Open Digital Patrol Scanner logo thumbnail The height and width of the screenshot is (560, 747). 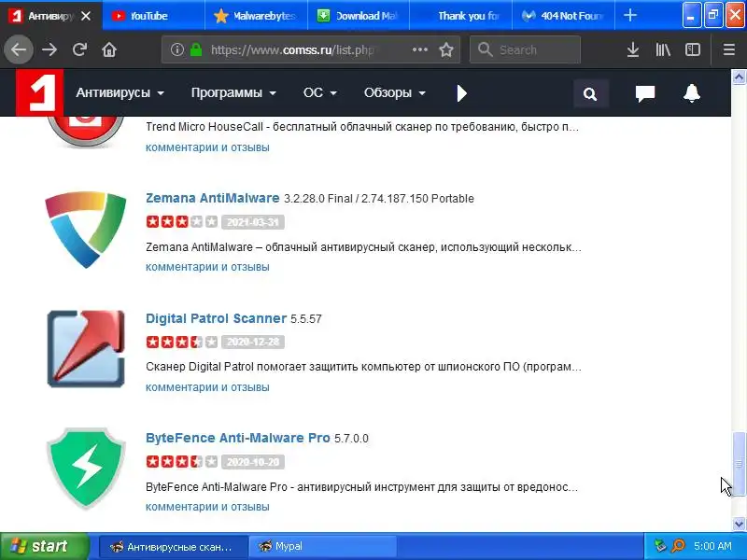86,348
